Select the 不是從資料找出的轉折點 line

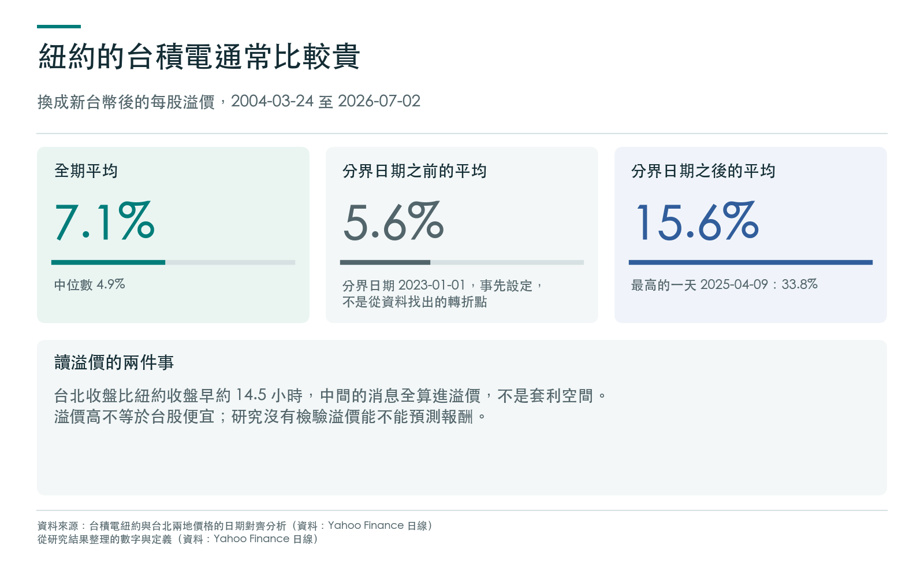pos(415,302)
